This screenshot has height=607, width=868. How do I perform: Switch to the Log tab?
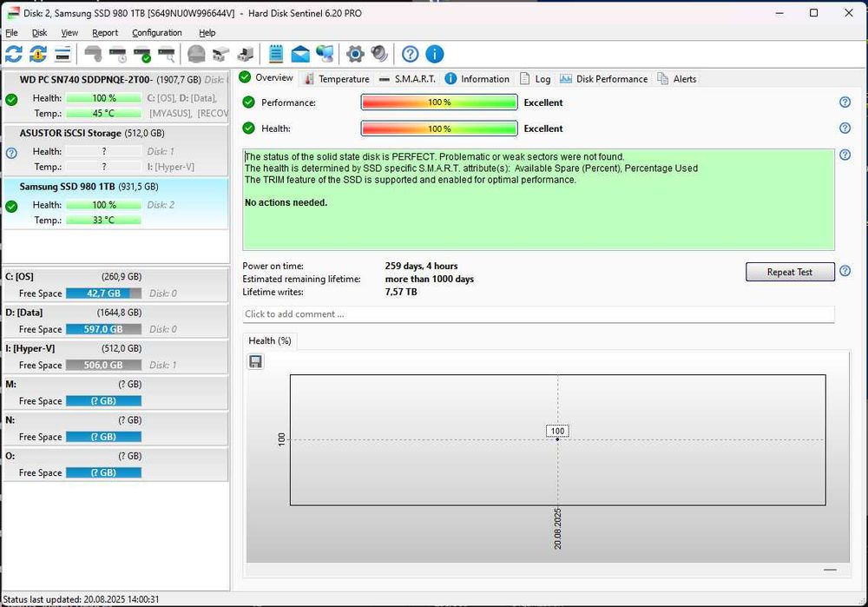click(536, 79)
